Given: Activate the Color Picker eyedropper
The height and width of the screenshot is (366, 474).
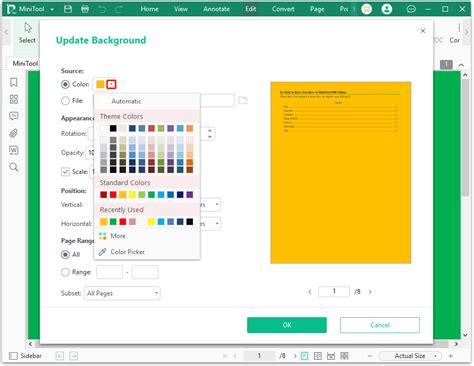Looking at the screenshot, I should point(122,252).
